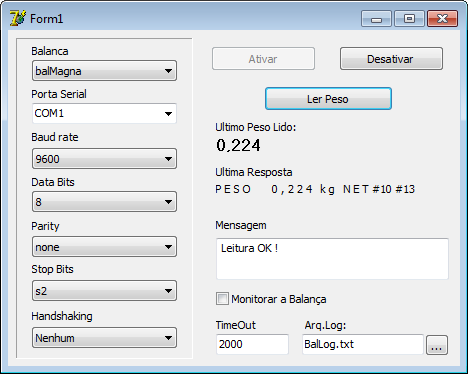
Task: Click into the TimeOut field with 2000
Action: (252, 344)
